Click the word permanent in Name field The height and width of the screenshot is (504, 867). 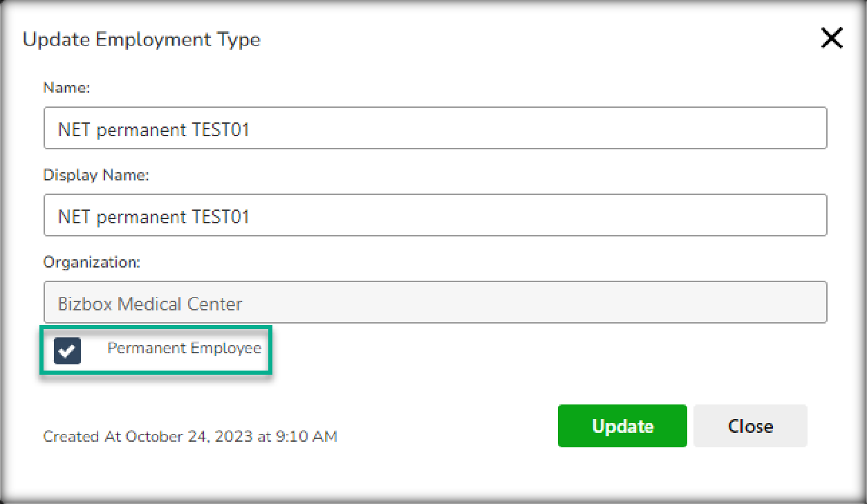click(x=140, y=129)
